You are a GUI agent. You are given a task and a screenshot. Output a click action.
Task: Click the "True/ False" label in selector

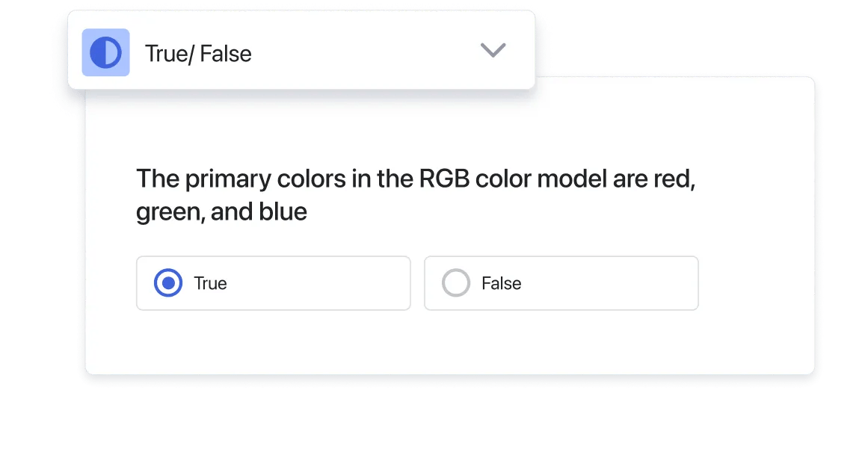click(198, 54)
